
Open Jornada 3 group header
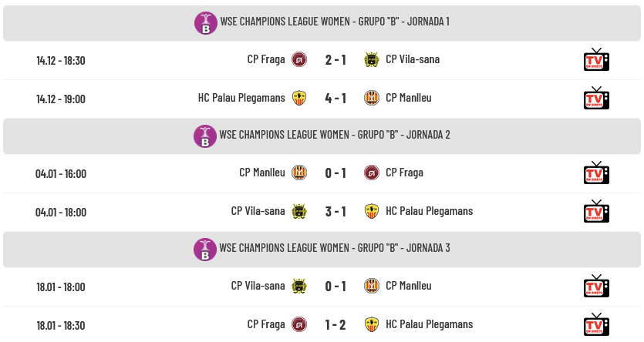point(322,250)
